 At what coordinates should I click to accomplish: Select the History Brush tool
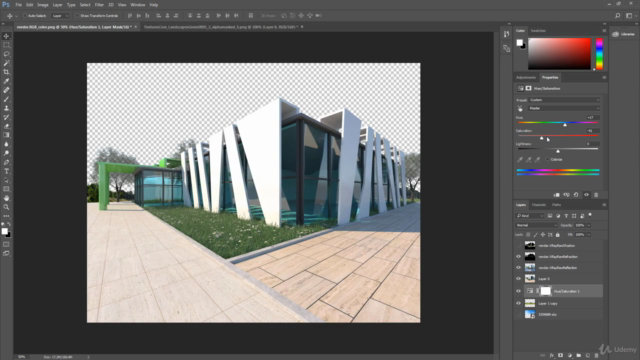click(x=6, y=117)
